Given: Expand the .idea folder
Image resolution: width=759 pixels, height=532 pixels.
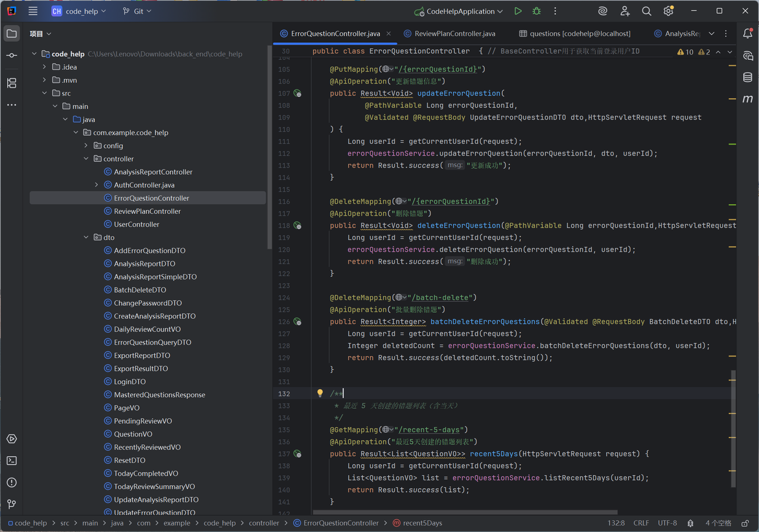Looking at the screenshot, I should pos(44,67).
